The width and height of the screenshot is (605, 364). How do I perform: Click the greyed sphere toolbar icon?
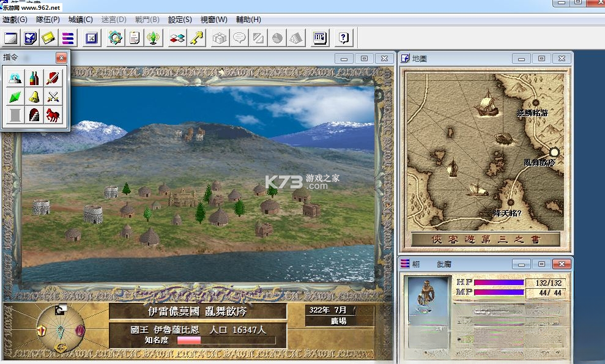277,38
